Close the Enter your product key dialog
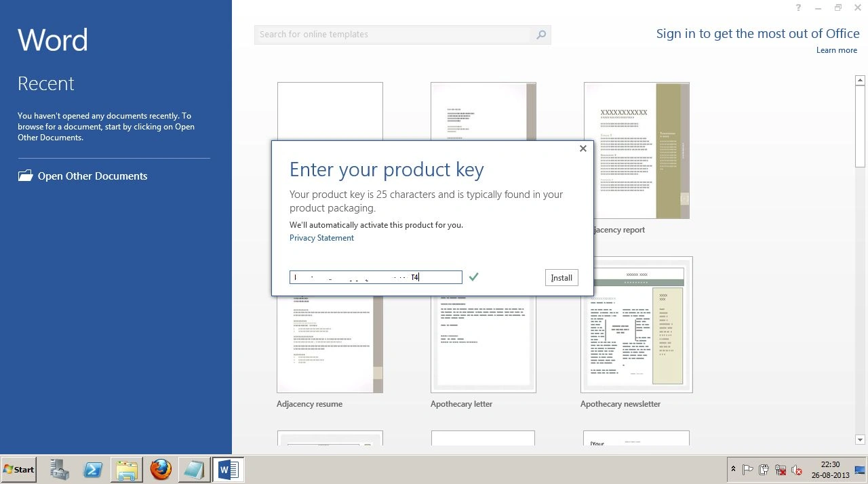This screenshot has height=484, width=868. (583, 148)
